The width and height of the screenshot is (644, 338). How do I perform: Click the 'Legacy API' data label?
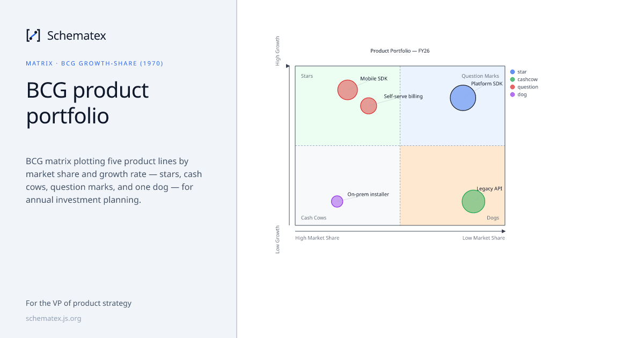[x=489, y=189]
